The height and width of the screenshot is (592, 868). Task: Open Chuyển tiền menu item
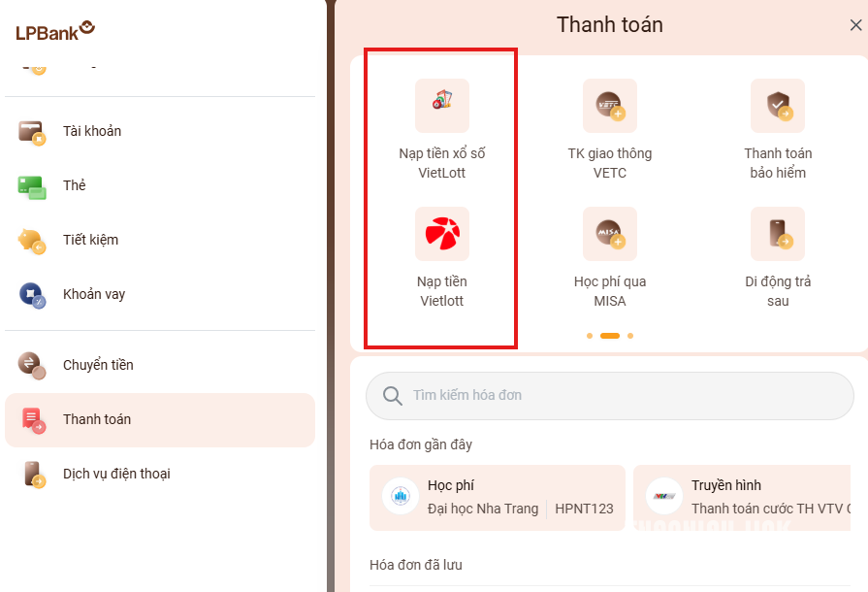pos(160,365)
